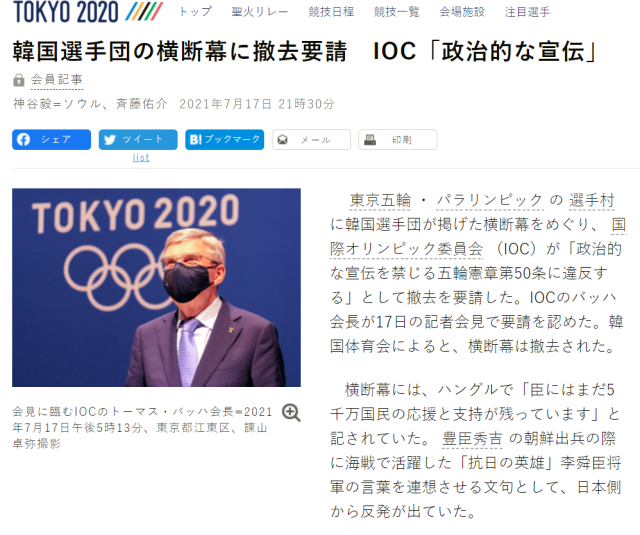Follow the パラリンピック keyword link
Image resolution: width=640 pixels, height=535 pixels.
[x=490, y=200]
